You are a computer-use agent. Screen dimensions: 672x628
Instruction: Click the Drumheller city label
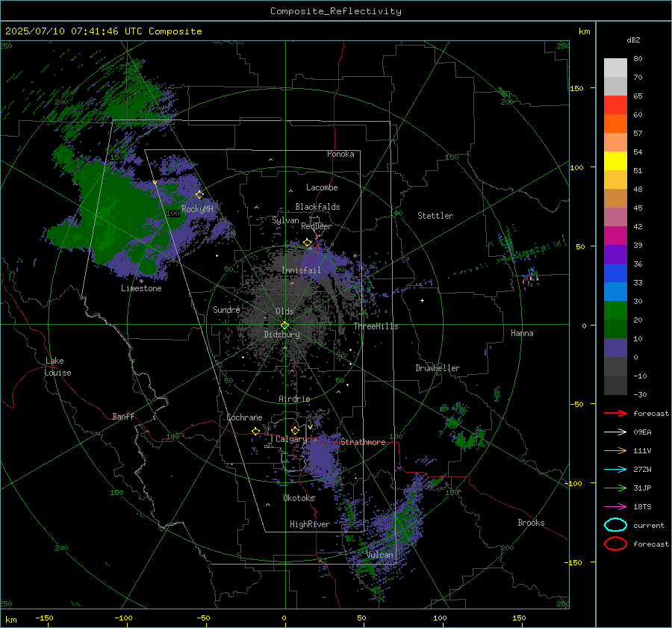[438, 368]
